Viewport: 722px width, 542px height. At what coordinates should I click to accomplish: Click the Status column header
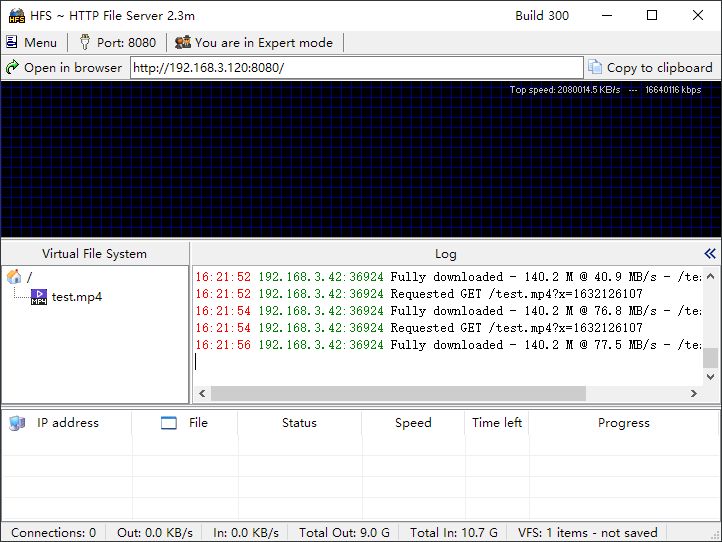[300, 423]
